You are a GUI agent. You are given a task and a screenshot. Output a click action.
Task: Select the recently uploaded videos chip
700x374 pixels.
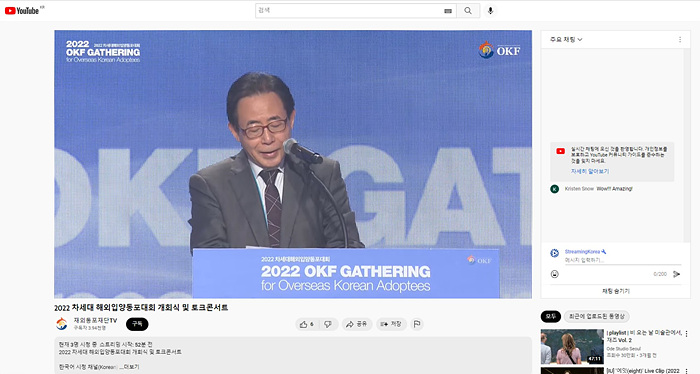[596, 316]
